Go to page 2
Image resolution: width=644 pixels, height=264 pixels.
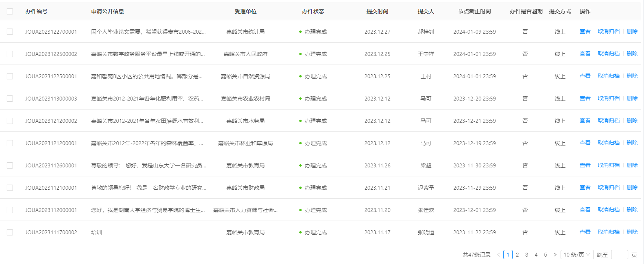tap(517, 255)
